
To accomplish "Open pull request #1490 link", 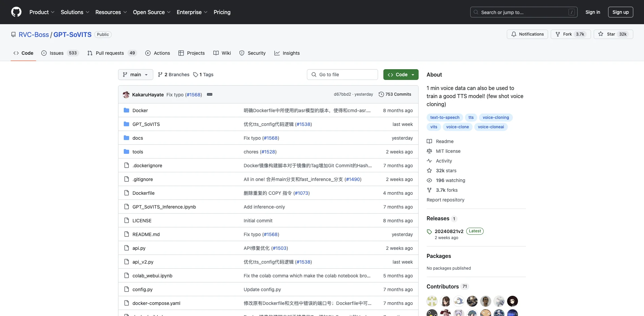I will pyautogui.click(x=353, y=179).
